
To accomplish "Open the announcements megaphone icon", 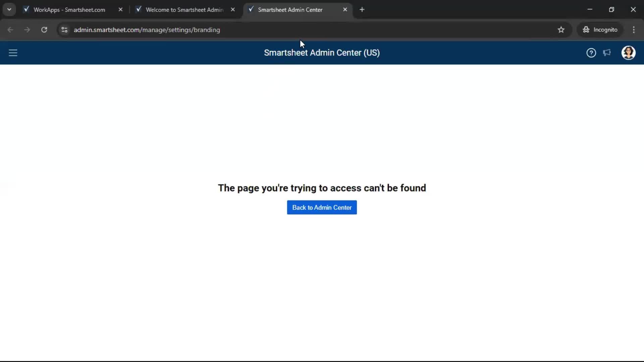I will click(607, 53).
